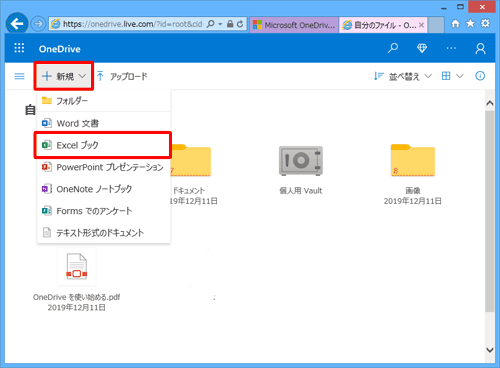
Task: Open the app launcher grid icon
Action: [x=19, y=48]
